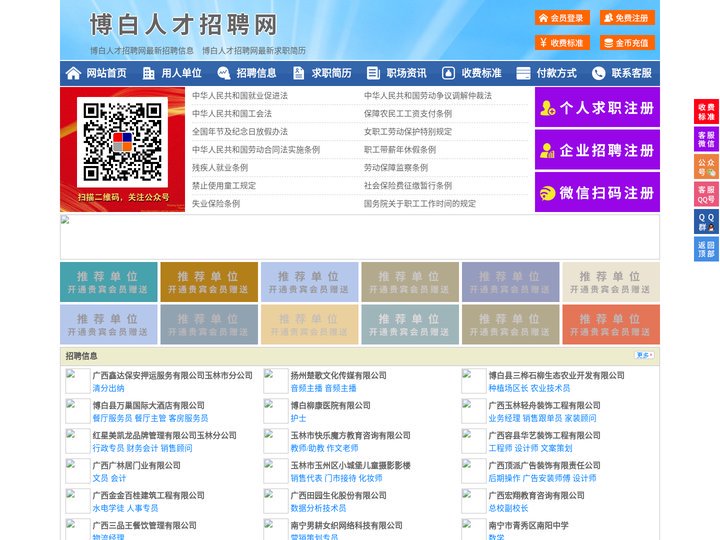Click 微信扫码注册 purple banner

click(x=597, y=192)
